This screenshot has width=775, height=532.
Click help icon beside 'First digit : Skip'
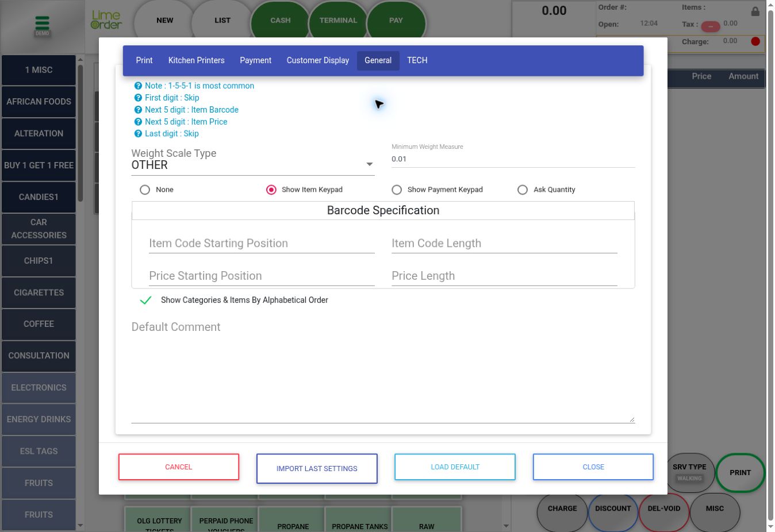[138, 98]
